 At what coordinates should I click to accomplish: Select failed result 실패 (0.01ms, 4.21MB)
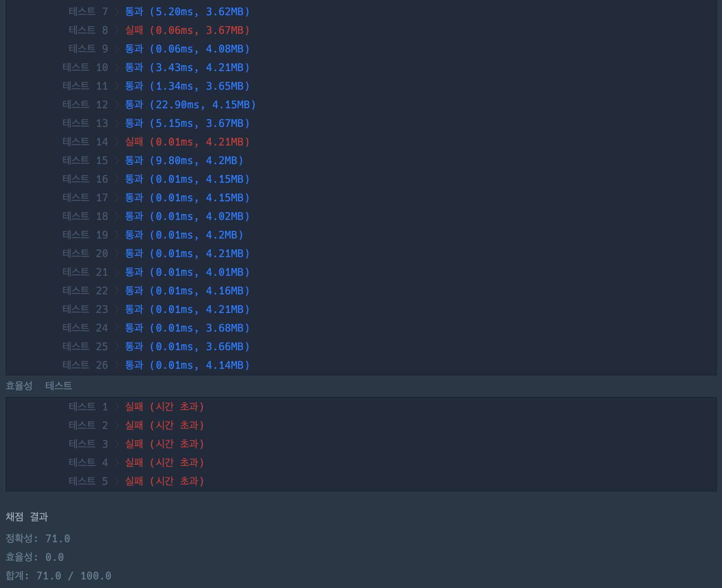pos(187,142)
